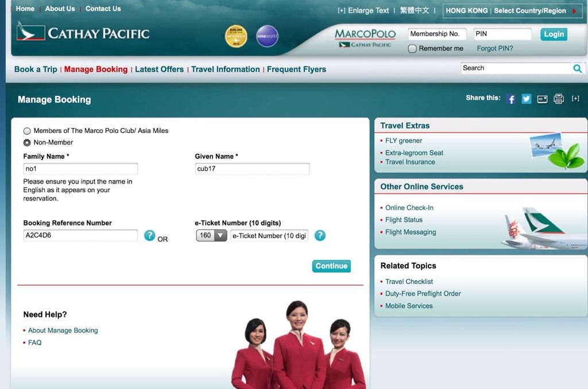This screenshot has height=389, width=588.
Task: Print this page via printer icon
Action: click(559, 99)
